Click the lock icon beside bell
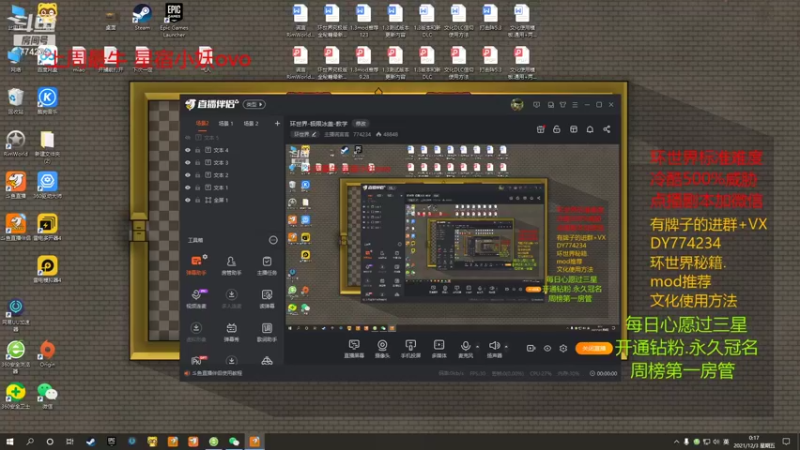 coord(557,130)
